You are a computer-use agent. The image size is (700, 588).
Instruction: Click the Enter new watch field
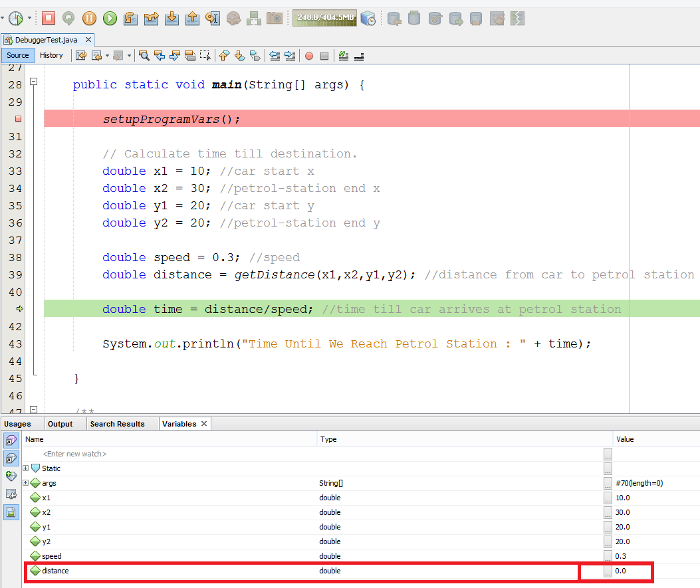tap(74, 454)
